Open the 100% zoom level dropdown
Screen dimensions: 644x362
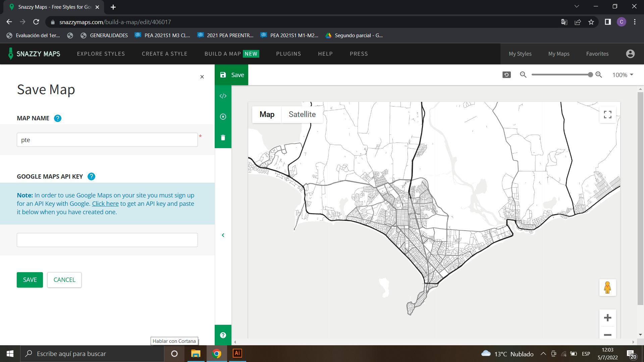pyautogui.click(x=623, y=75)
